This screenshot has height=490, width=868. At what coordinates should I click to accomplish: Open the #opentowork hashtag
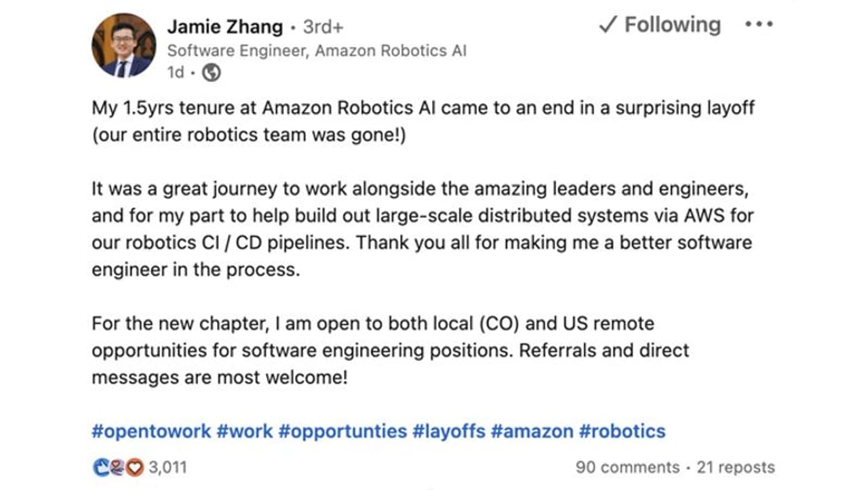tap(151, 431)
